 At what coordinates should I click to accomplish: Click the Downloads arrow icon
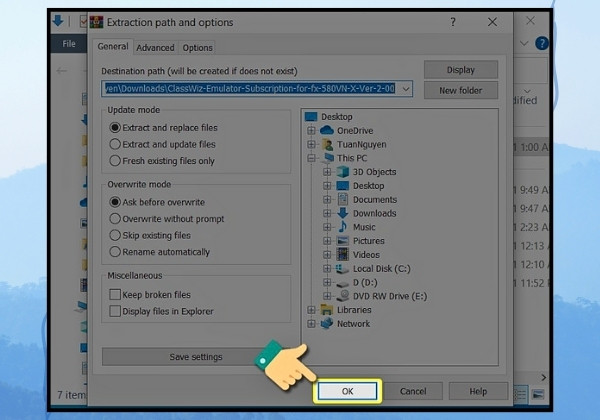(x=342, y=213)
